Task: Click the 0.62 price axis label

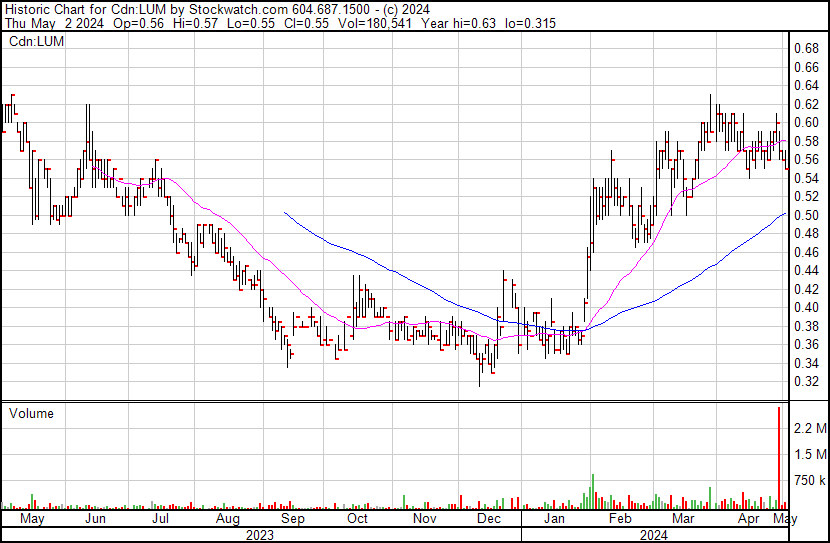Action: (806, 104)
